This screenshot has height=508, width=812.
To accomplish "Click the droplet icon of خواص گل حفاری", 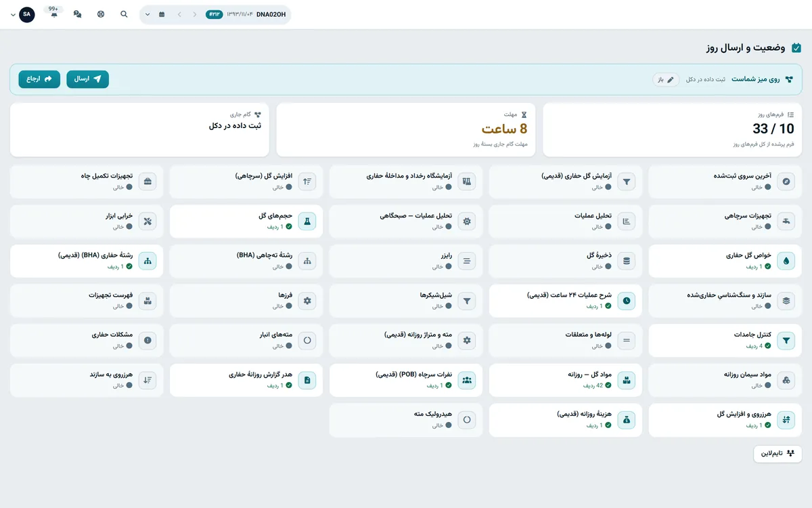I will [786, 261].
